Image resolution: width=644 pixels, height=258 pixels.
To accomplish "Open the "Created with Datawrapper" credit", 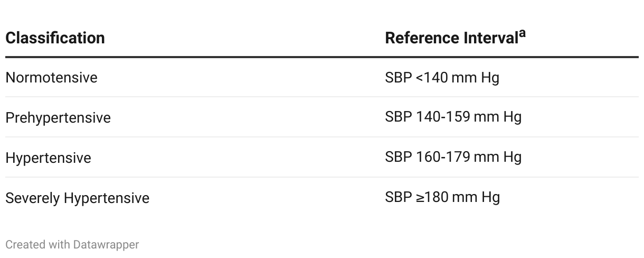I will [72, 245].
